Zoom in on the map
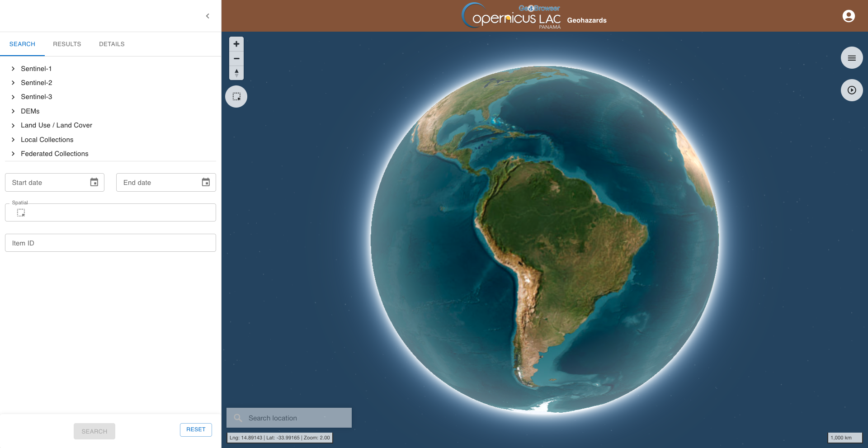This screenshot has width=868, height=448. pyautogui.click(x=236, y=44)
